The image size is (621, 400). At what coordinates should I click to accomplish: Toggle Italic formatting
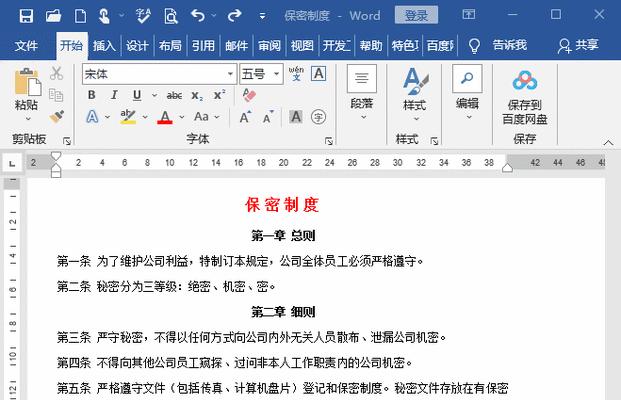(114, 95)
